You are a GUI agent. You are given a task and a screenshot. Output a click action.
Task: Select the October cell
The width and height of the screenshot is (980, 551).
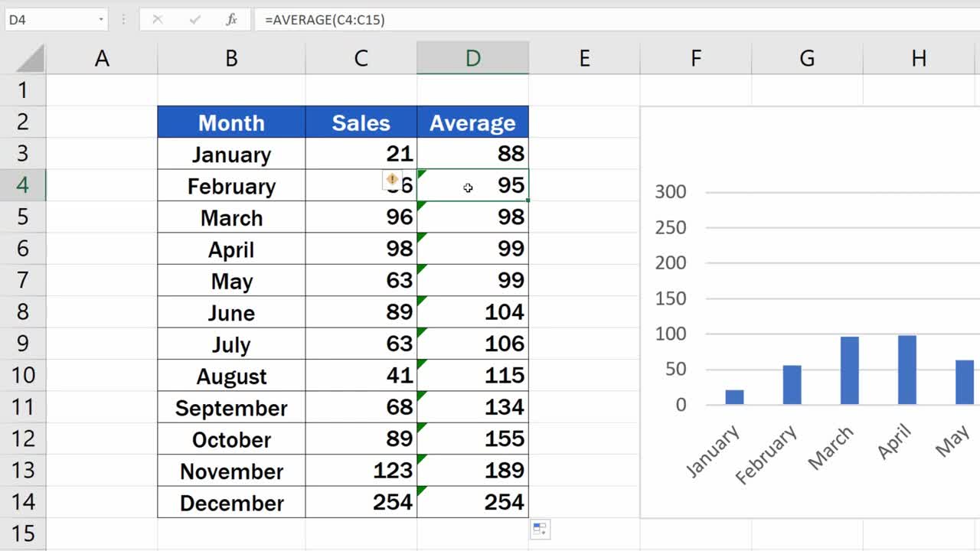coord(231,439)
